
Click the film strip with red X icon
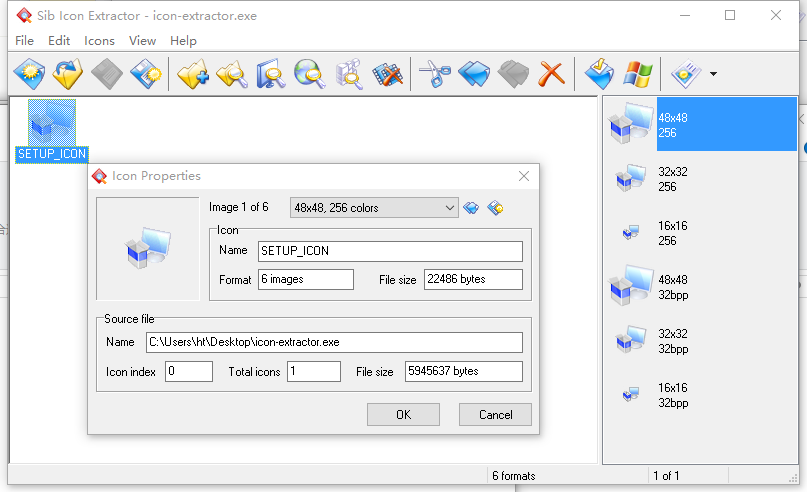coord(388,75)
